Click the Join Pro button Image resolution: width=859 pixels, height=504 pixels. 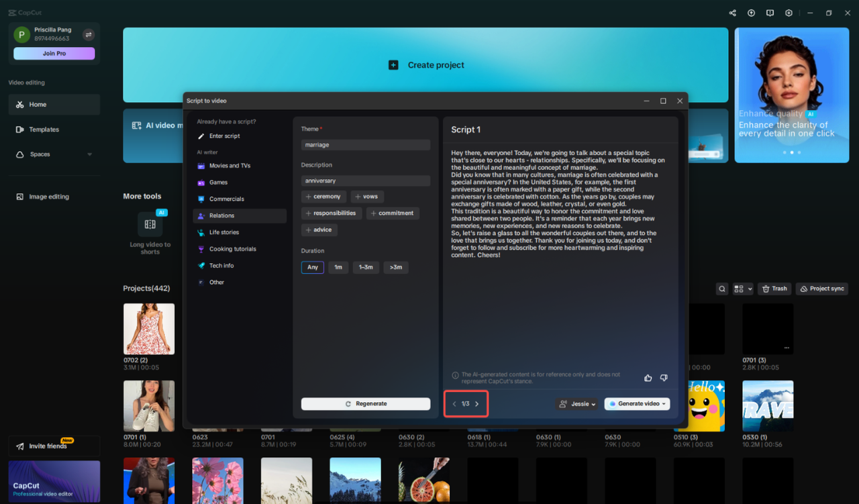click(x=54, y=54)
